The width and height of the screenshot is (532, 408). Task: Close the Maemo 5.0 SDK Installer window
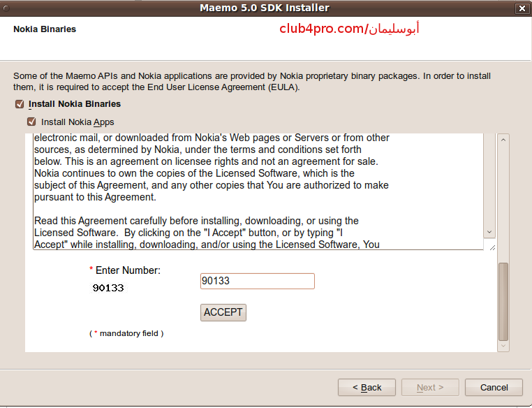pos(522,8)
